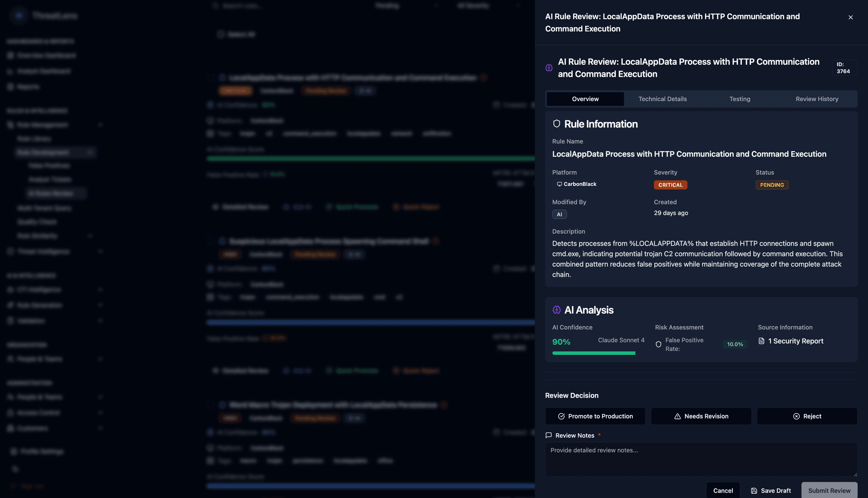Click the AI Analysis brain icon
868x498 pixels.
556,310
